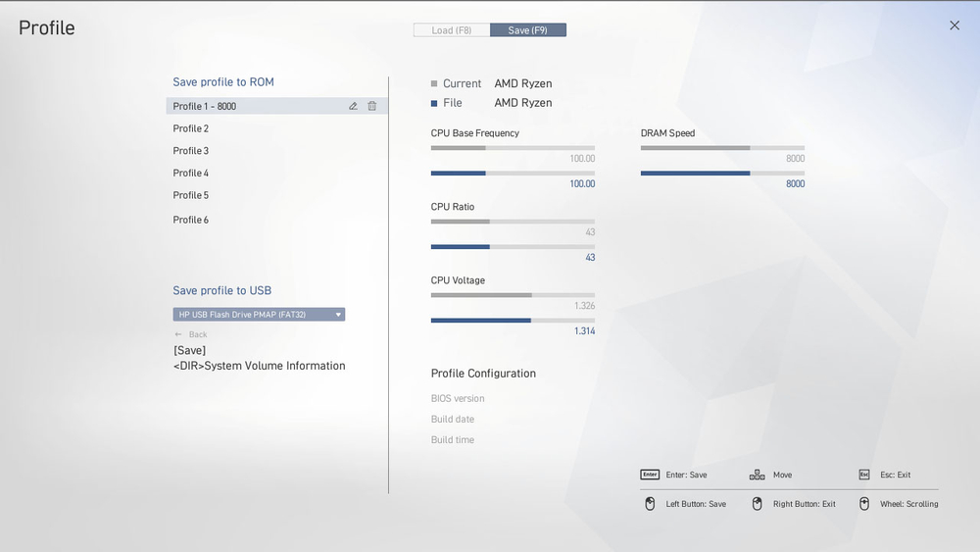Close the Profile window with X
Viewport: 980px width, 552px height.
click(x=954, y=25)
